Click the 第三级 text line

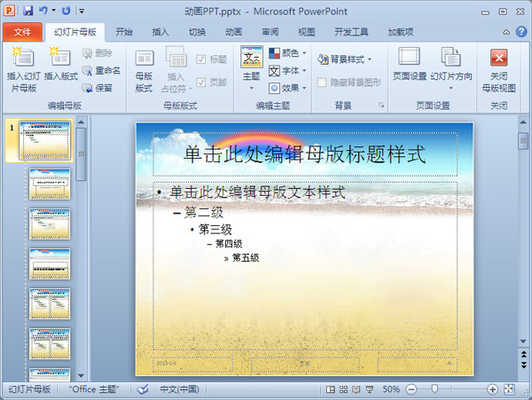(215, 230)
